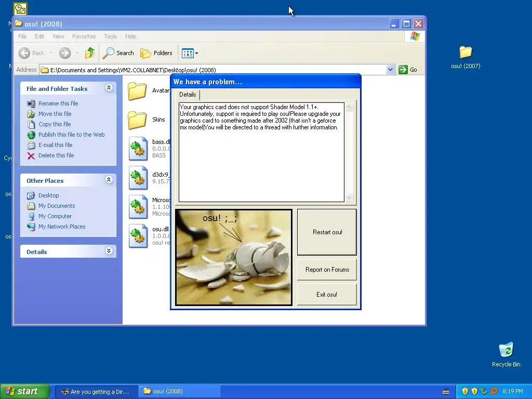Open the Tools menu
The image size is (532, 399).
tap(110, 36)
